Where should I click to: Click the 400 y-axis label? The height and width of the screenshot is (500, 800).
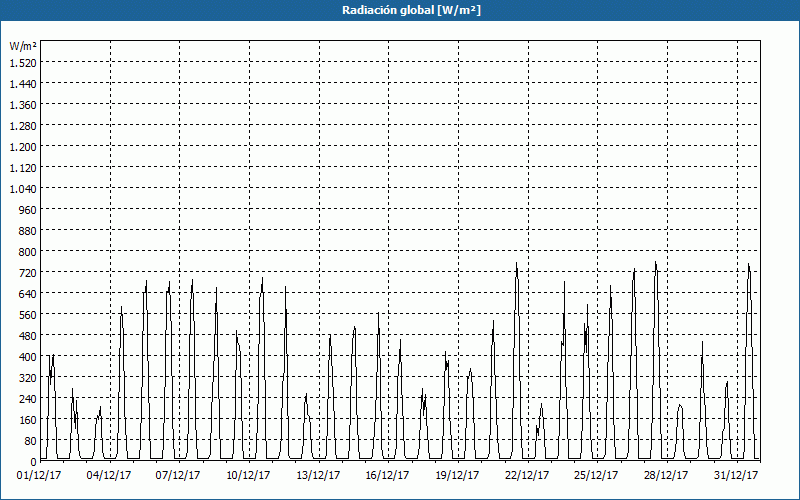point(28,357)
